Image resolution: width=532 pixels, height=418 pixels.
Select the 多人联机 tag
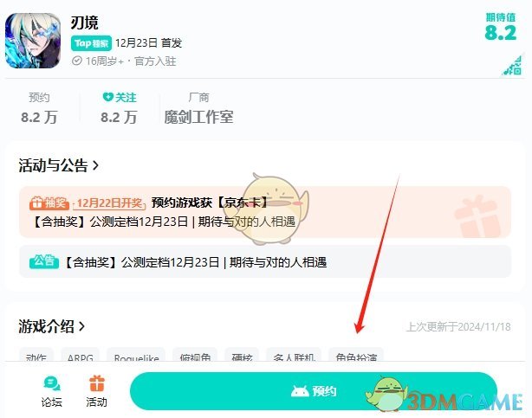294,355
